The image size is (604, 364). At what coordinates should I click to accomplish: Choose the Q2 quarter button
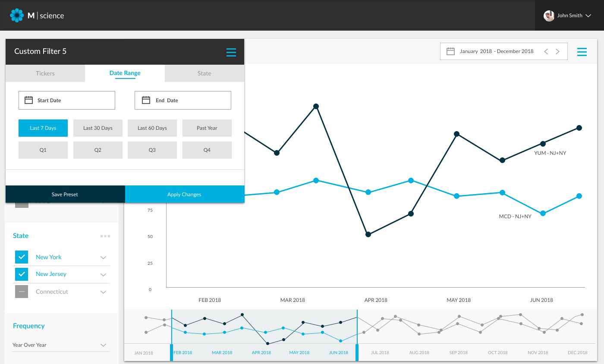pyautogui.click(x=98, y=150)
